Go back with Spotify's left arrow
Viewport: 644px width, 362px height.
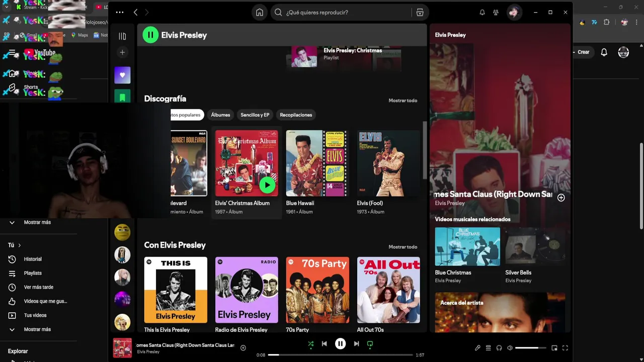point(135,12)
